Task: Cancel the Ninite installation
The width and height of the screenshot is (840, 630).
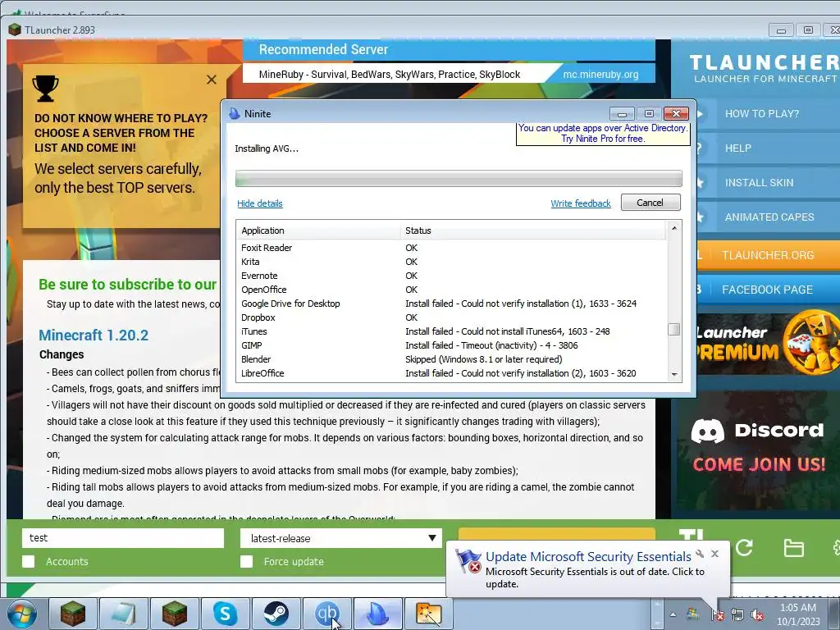Action: point(651,203)
